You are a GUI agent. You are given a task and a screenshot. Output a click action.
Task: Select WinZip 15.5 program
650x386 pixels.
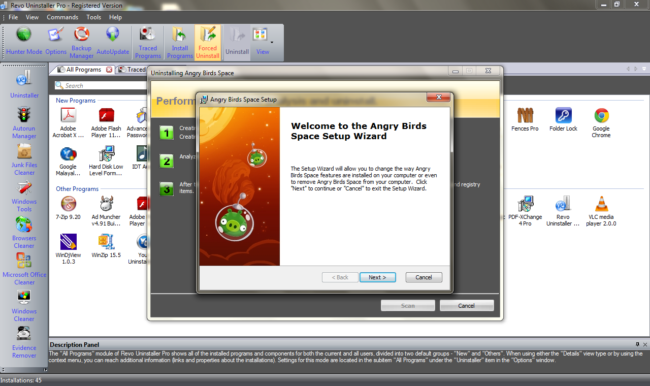pos(106,246)
